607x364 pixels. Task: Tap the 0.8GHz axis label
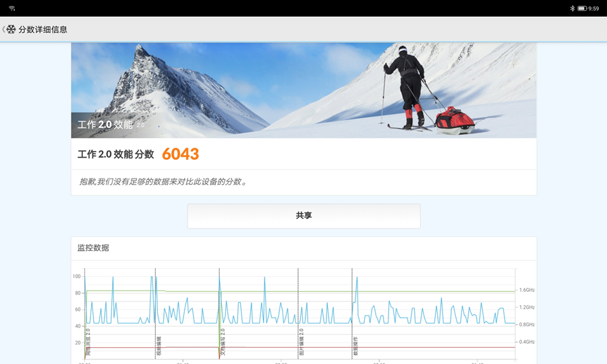point(527,324)
